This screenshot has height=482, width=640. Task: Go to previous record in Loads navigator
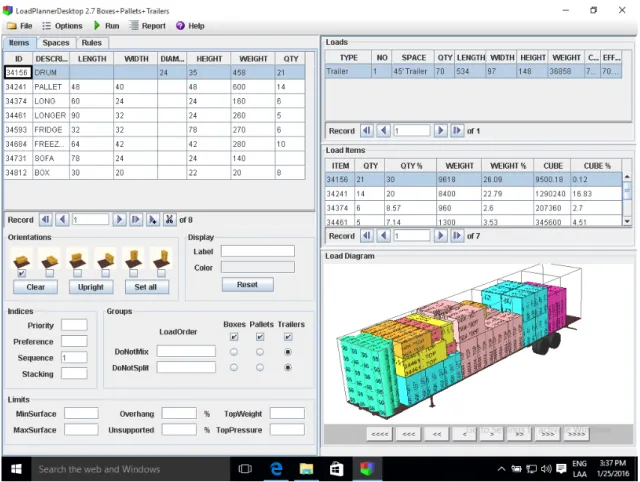tap(383, 131)
